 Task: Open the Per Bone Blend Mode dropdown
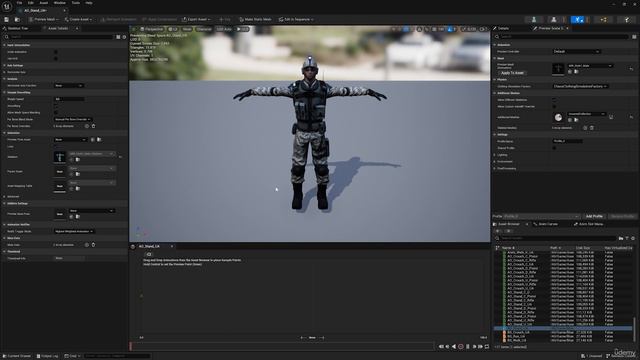[x=73, y=119]
